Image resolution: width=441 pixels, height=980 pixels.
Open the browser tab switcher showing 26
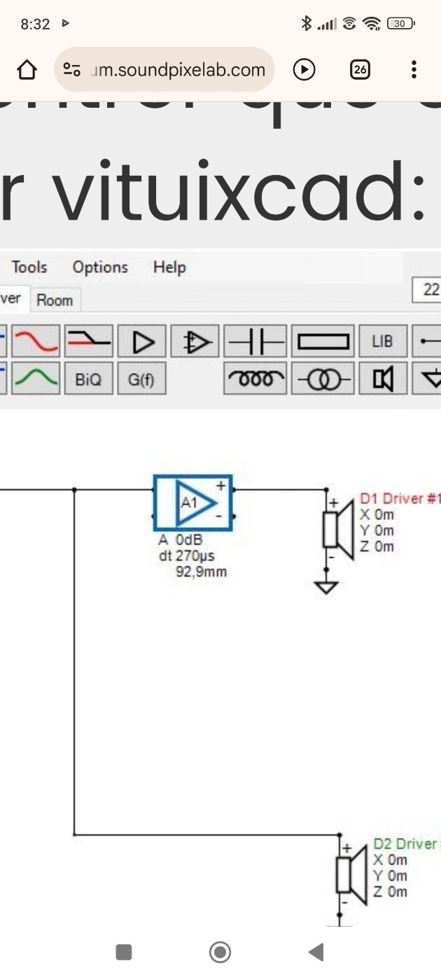coord(360,69)
